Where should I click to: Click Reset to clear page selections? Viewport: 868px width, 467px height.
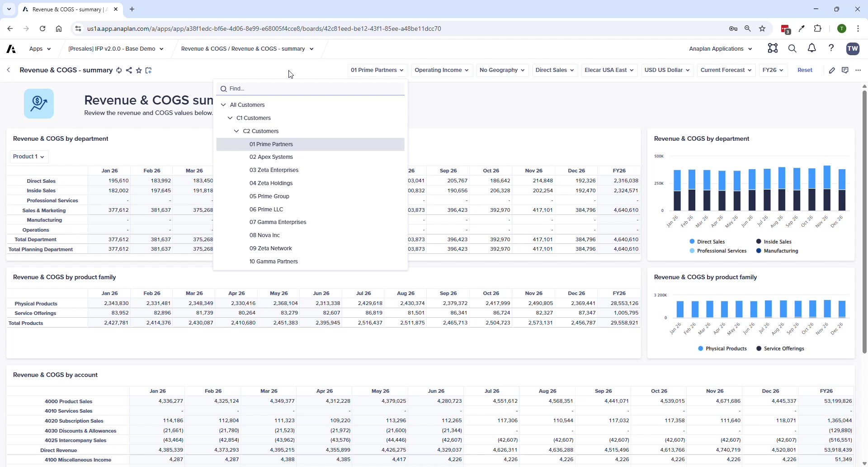(x=805, y=70)
